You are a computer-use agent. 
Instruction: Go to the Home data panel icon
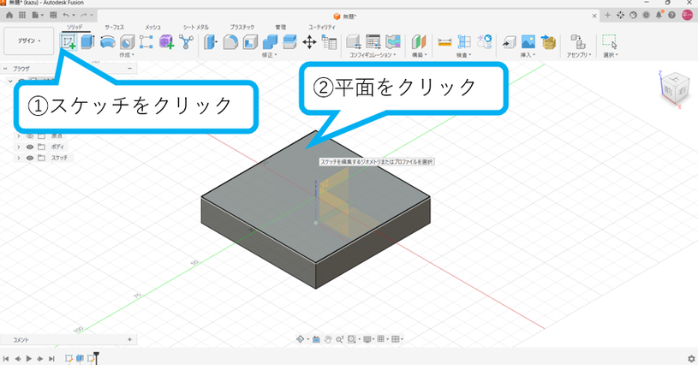coord(9,15)
